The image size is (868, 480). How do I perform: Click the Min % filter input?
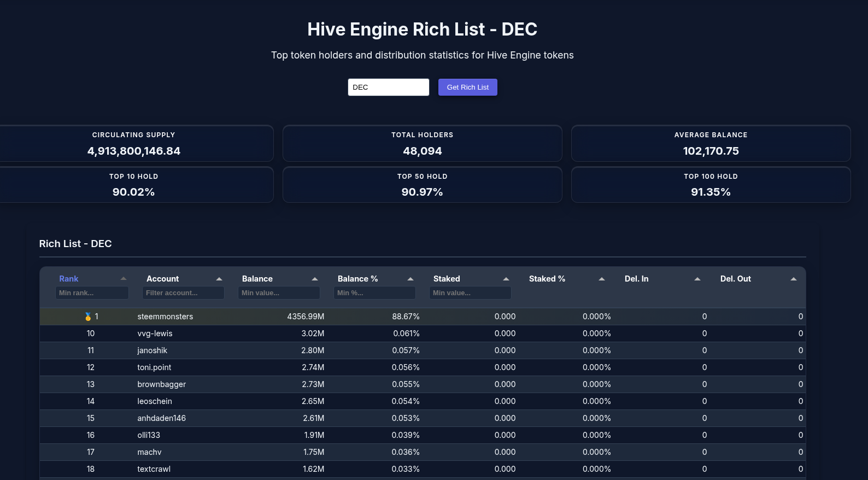(374, 293)
